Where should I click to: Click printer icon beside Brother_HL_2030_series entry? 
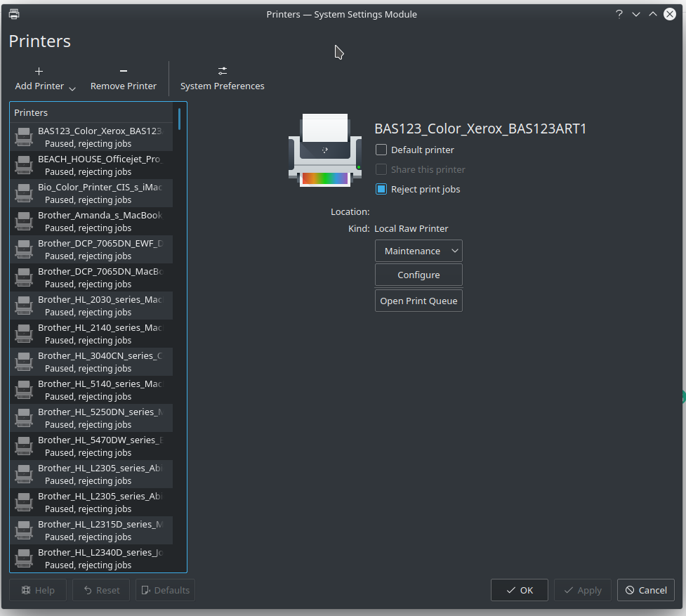point(24,306)
